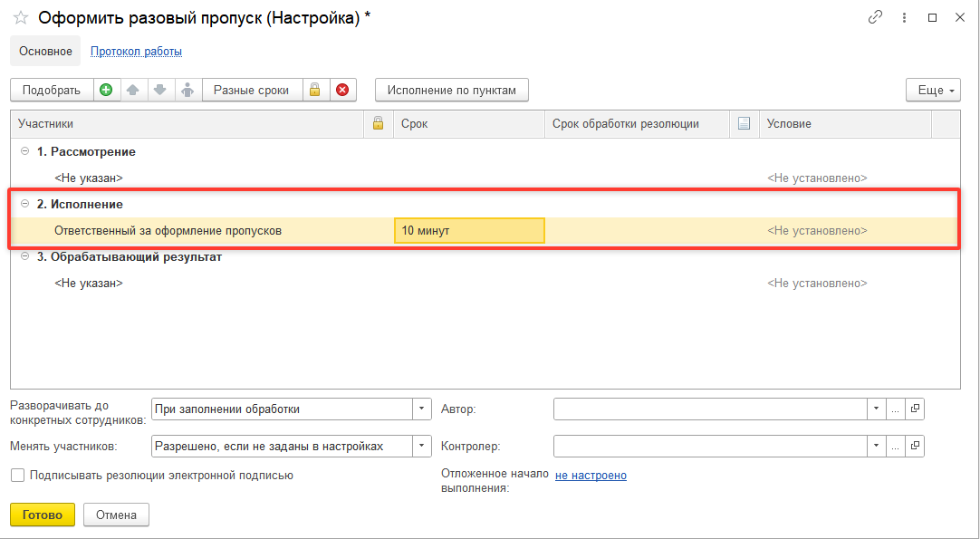
Task: Click the 'Отмена' button
Action: (116, 515)
